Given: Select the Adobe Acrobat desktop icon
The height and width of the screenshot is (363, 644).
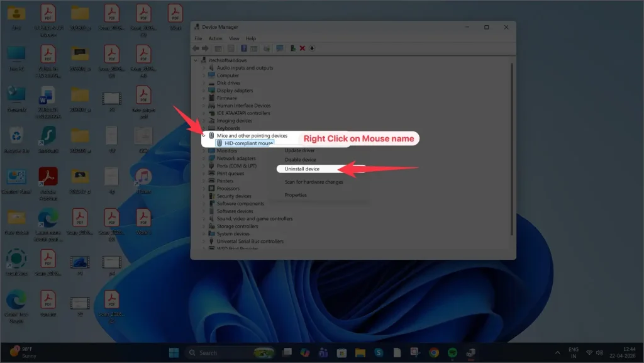Looking at the screenshot, I should [x=48, y=184].
